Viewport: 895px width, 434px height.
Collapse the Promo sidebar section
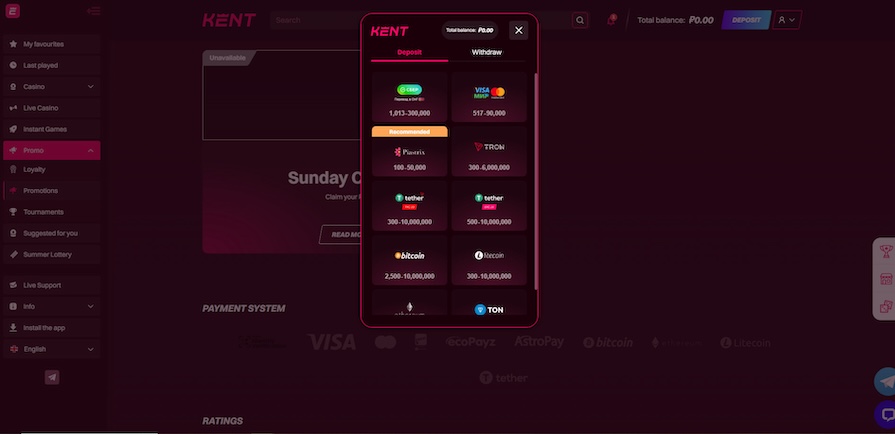(x=51, y=150)
